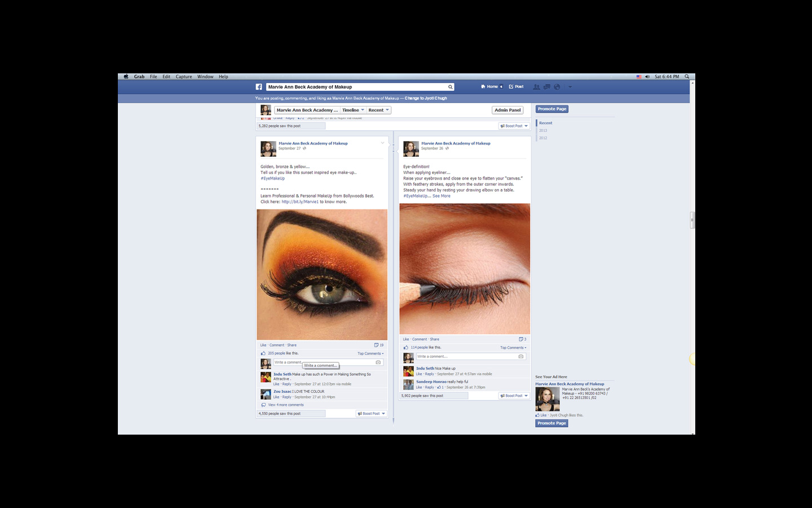Screen dimensions: 812x508
Task: Open the Help menu
Action: tap(223, 77)
